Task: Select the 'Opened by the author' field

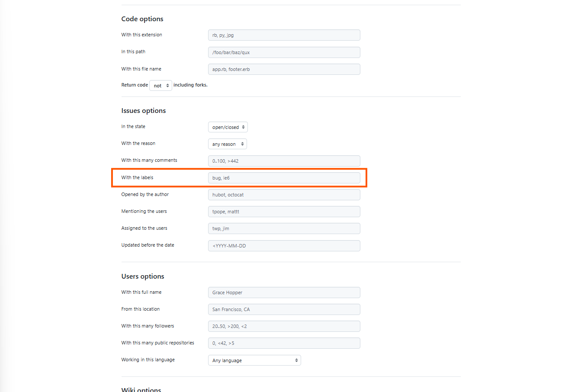Action: (x=284, y=195)
